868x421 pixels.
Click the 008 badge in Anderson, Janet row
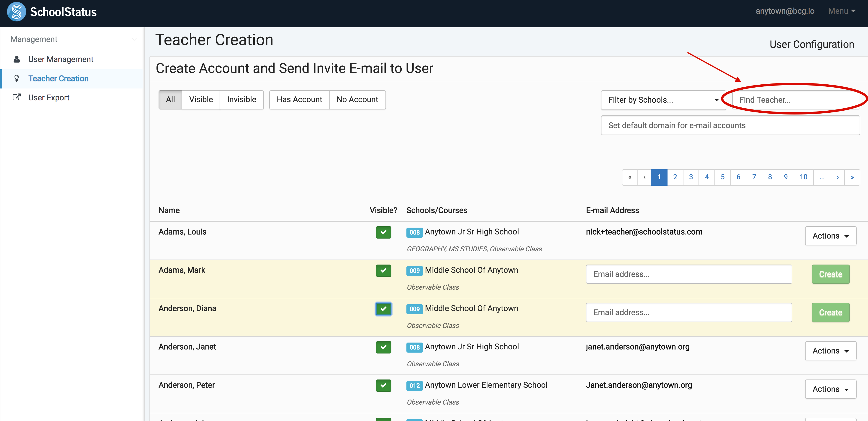pyautogui.click(x=414, y=347)
